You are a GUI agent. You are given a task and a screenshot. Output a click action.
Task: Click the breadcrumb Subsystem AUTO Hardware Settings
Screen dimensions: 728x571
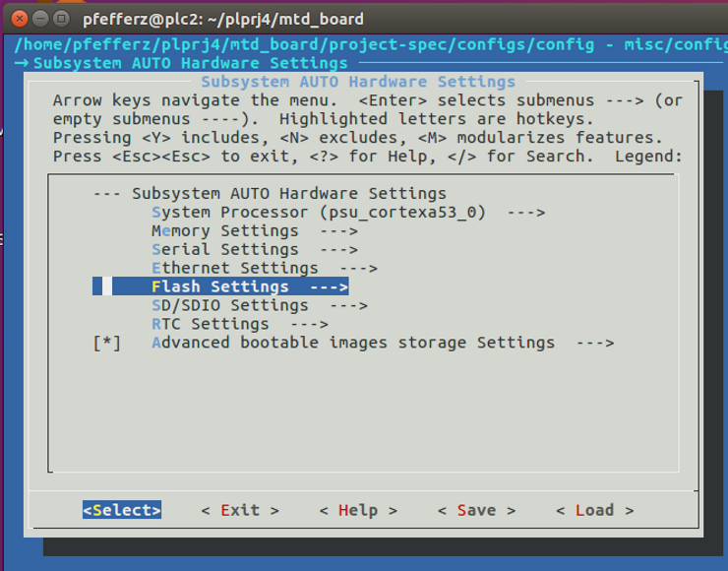(x=190, y=63)
